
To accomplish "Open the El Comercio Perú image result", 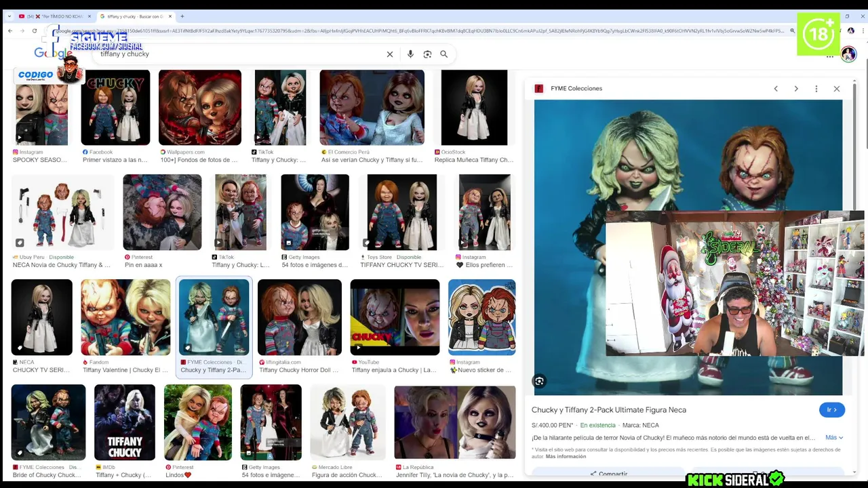I will click(x=372, y=108).
